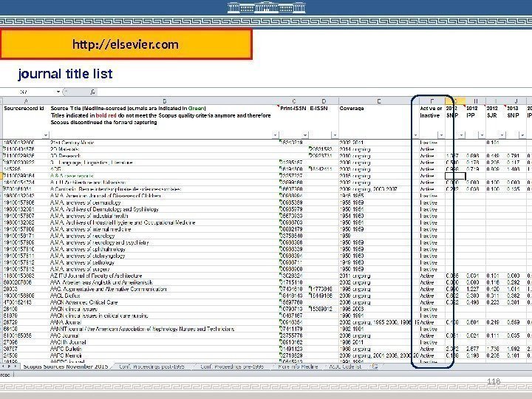Click the slide number 118
The height and width of the screenshot is (399, 532).
[x=494, y=381]
